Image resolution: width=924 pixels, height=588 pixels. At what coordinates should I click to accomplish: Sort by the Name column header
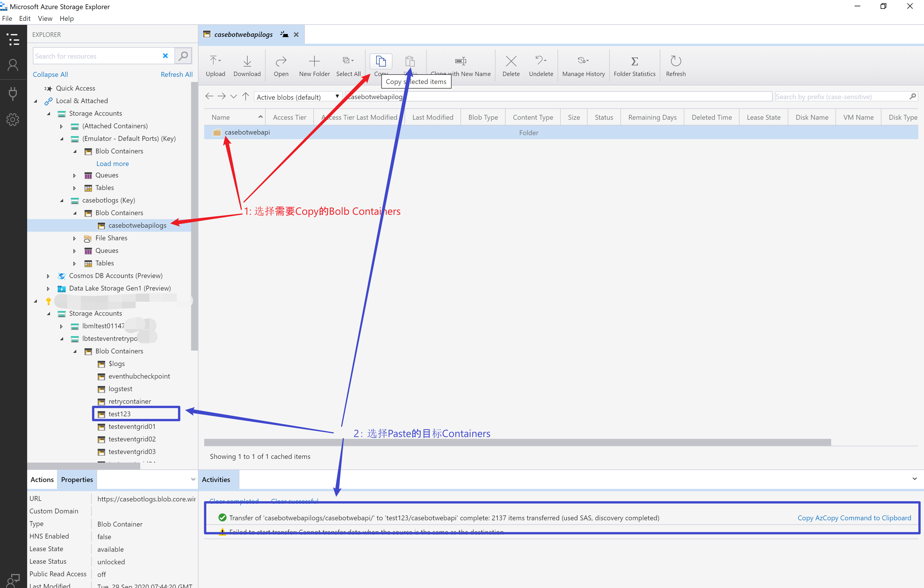221,117
